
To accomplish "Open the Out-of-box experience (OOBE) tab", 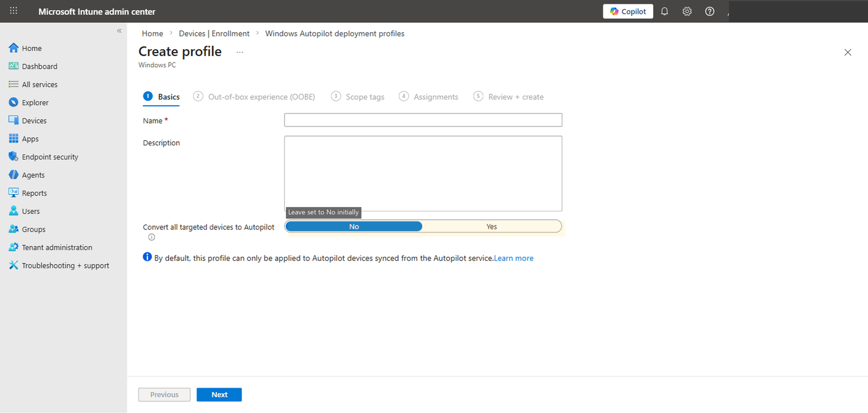I will 262,96.
